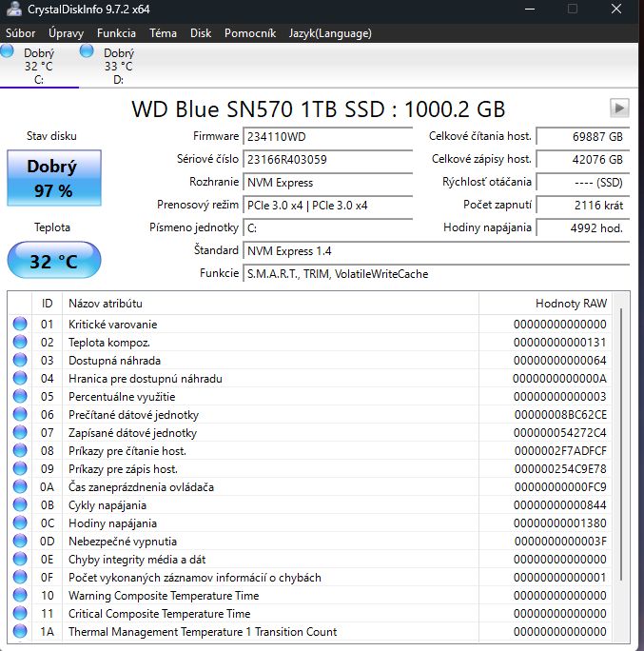Screen dimensions: 644x651
Task: Click the Názov atribútu column header
Action: pos(270,303)
